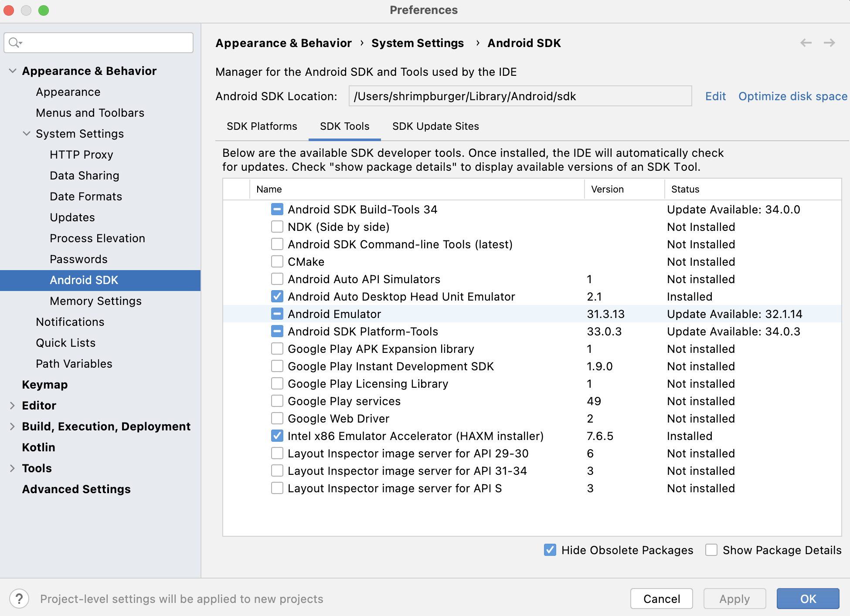The width and height of the screenshot is (850, 616).
Task: Open the SDK Update Sites tab
Action: point(435,126)
